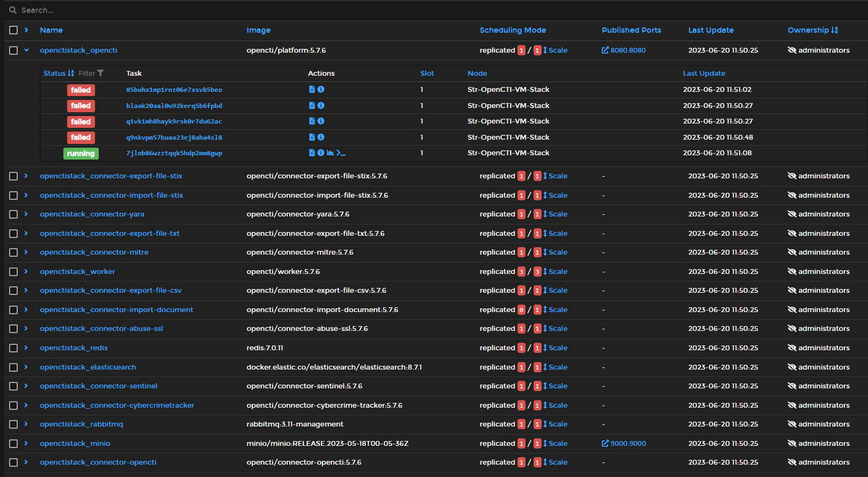Image resolution: width=868 pixels, height=477 pixels.
Task: Collapse the openctistack_opencti task list
Action: coord(26,50)
